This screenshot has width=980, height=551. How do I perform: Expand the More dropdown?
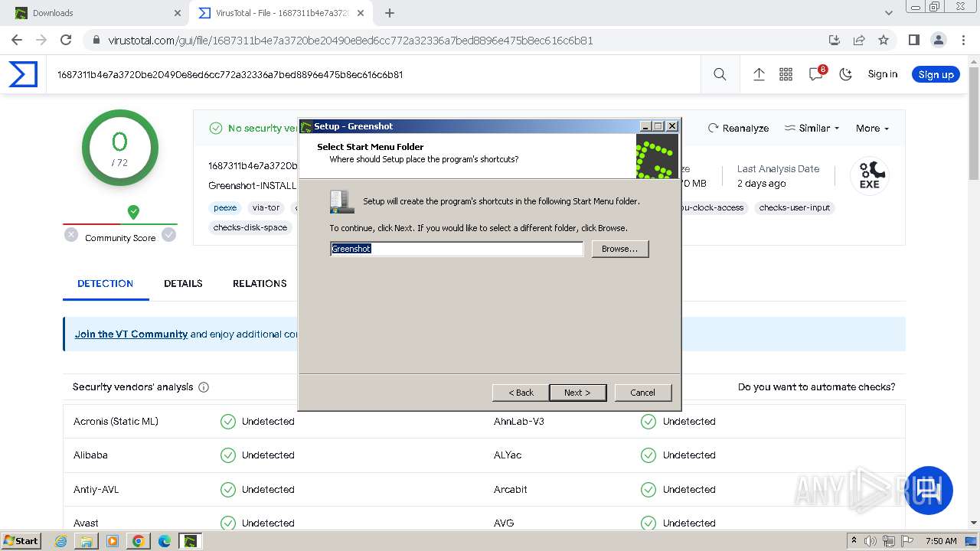point(872,129)
